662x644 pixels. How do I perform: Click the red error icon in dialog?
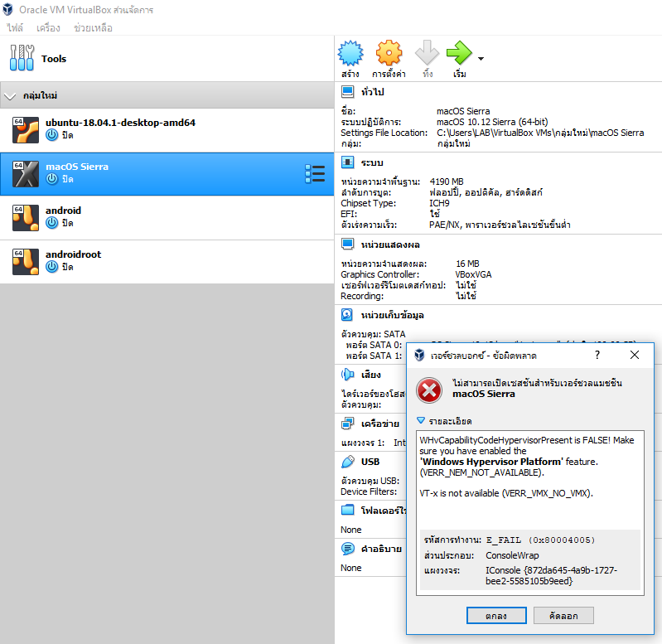tap(429, 389)
